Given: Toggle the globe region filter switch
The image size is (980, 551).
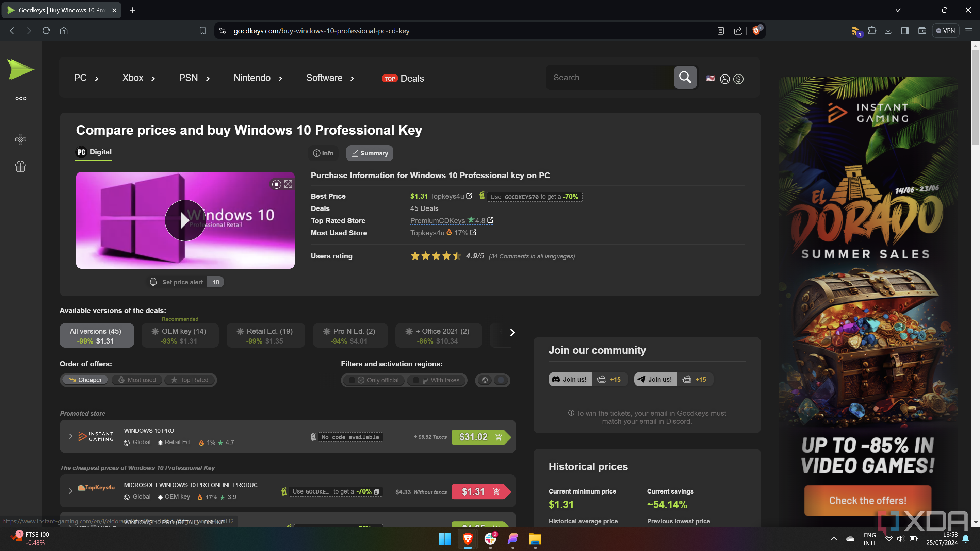Looking at the screenshot, I should click(x=484, y=380).
